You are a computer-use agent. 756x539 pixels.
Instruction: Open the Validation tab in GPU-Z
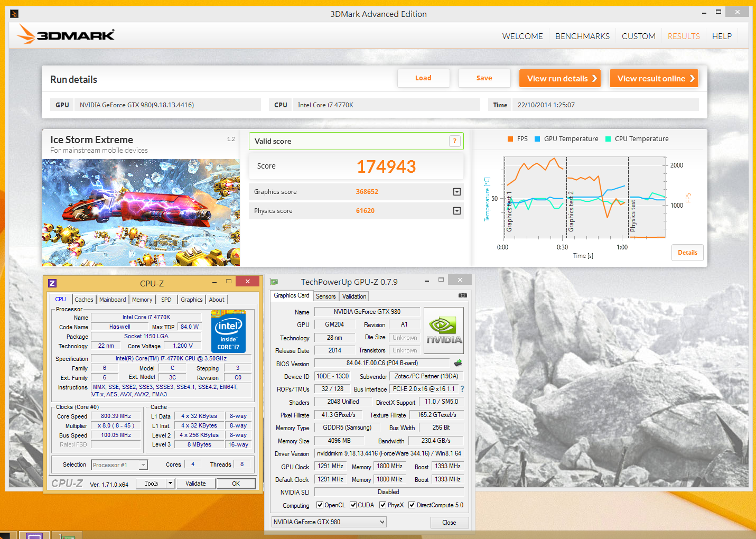354,296
